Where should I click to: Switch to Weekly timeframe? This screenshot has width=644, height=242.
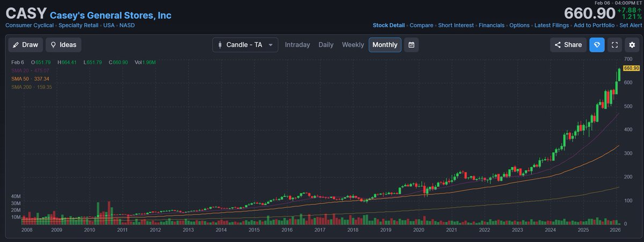[353, 45]
